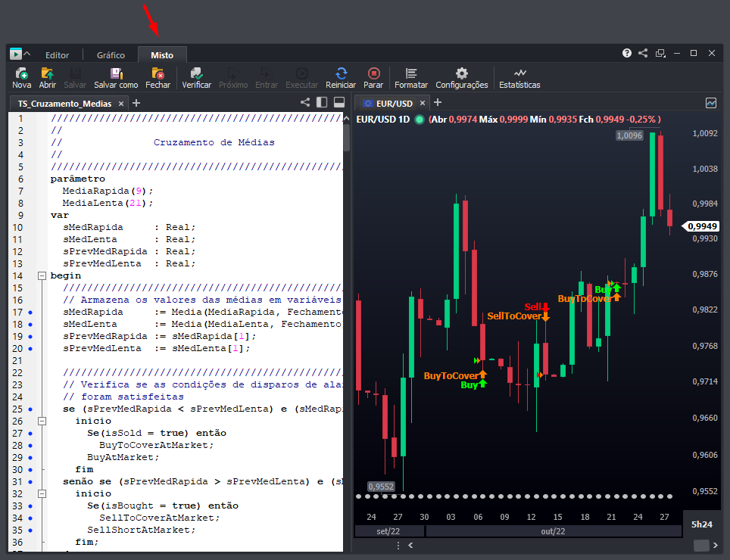Viewport: 730px width, 560px height.
Task: Click the out/22 month bar on timeline
Action: [553, 531]
